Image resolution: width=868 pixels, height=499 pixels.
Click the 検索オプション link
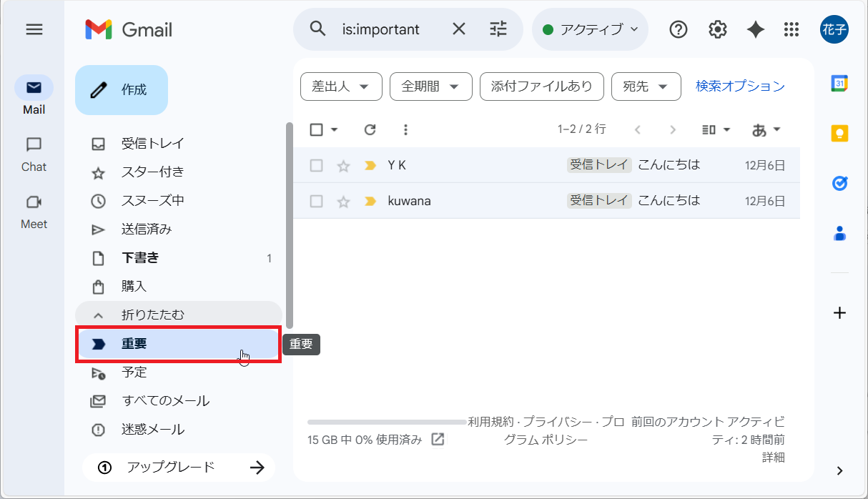point(740,86)
